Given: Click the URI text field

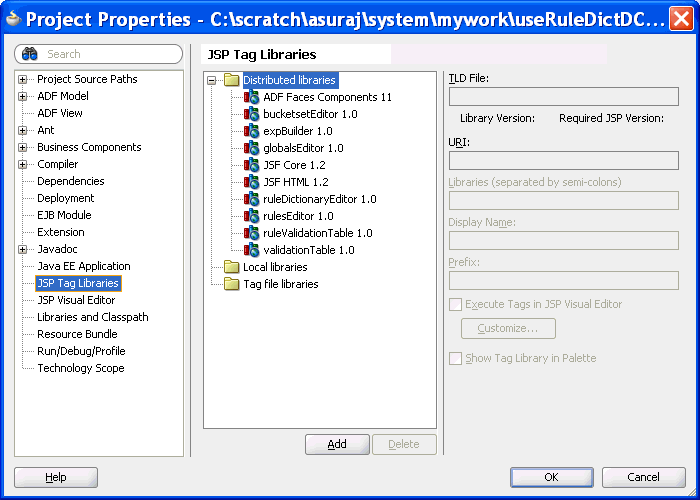Looking at the screenshot, I should [x=564, y=161].
